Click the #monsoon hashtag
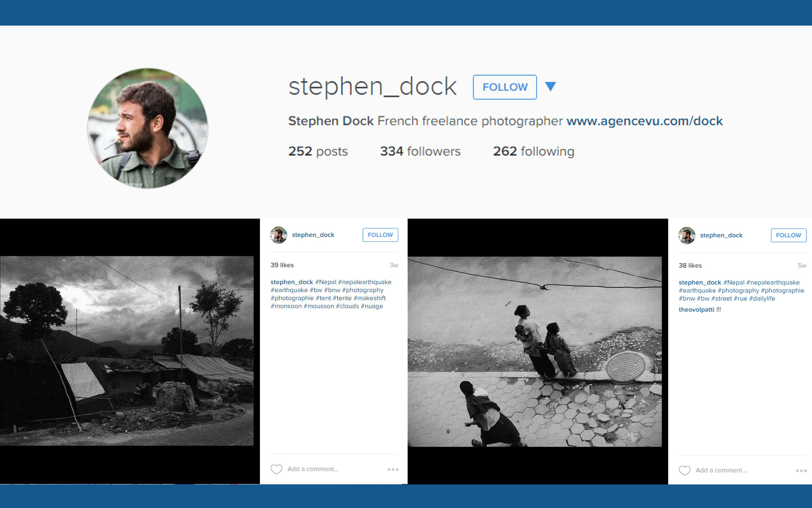The height and width of the screenshot is (508, 812). pos(286,306)
